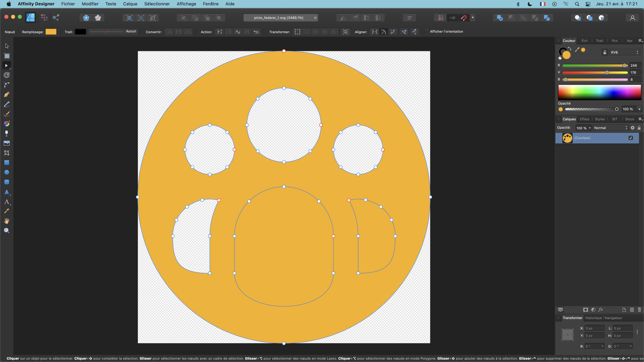The width and height of the screenshot is (644, 362).
Task: Switch to Export persona
Action: pos(56,18)
